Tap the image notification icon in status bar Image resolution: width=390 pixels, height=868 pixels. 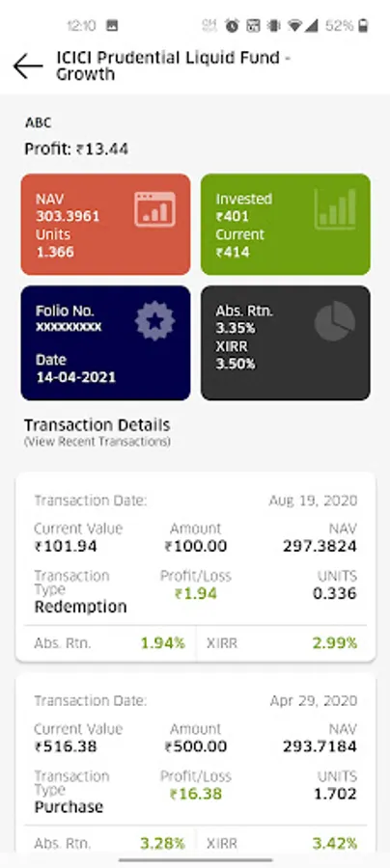tap(112, 25)
